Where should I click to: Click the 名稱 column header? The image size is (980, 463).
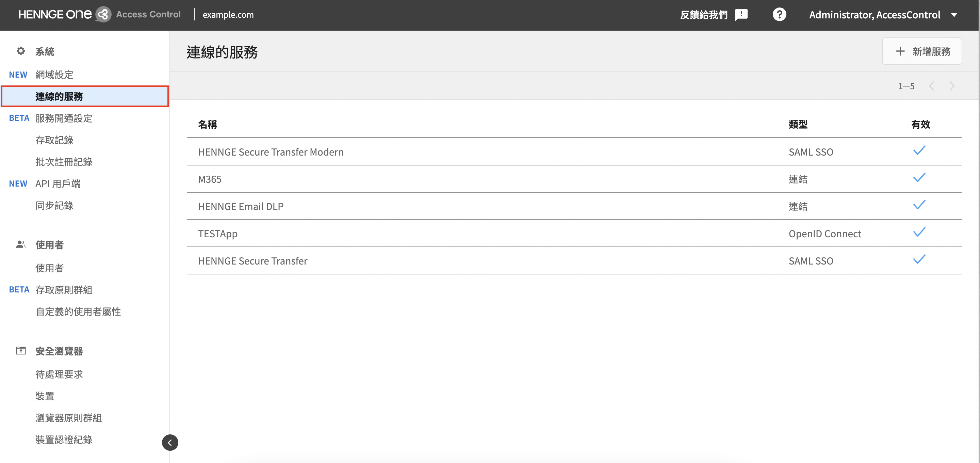pos(207,124)
